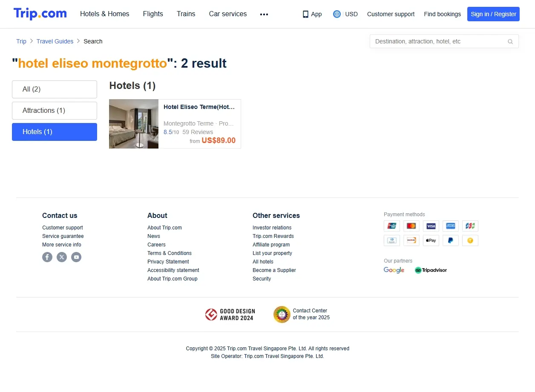Open the YouTube social icon

coord(76,257)
